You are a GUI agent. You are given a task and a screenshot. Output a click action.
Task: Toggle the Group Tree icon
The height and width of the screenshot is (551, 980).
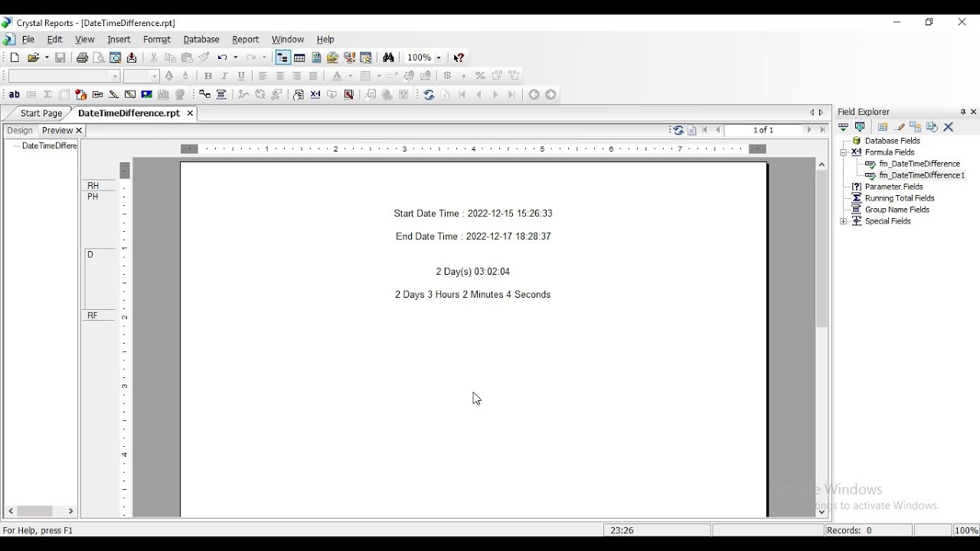click(283, 57)
